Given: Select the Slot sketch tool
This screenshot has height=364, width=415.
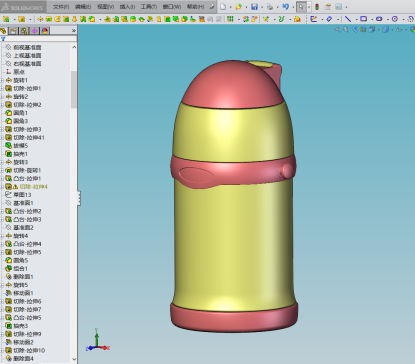Looking at the screenshot, I should point(379,19).
